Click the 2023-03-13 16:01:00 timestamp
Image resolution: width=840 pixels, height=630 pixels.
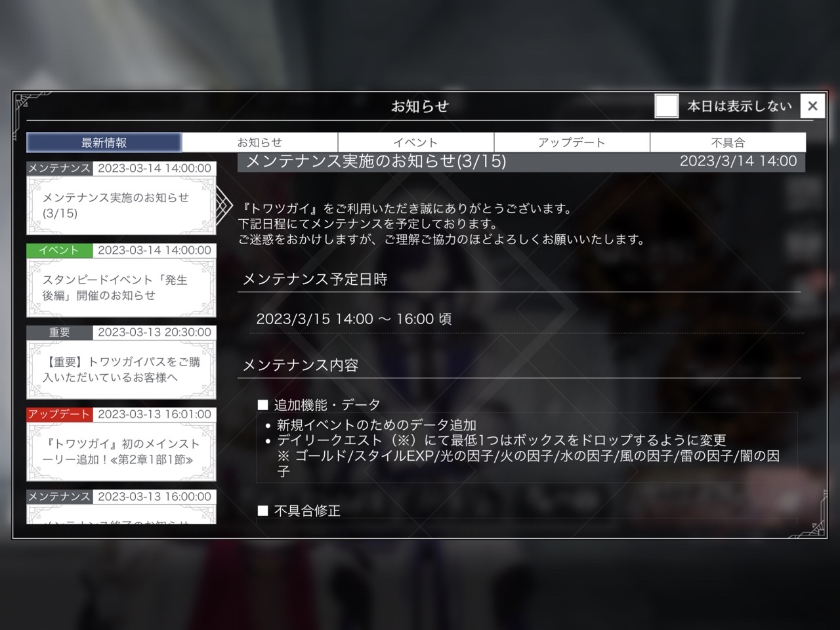(x=154, y=414)
